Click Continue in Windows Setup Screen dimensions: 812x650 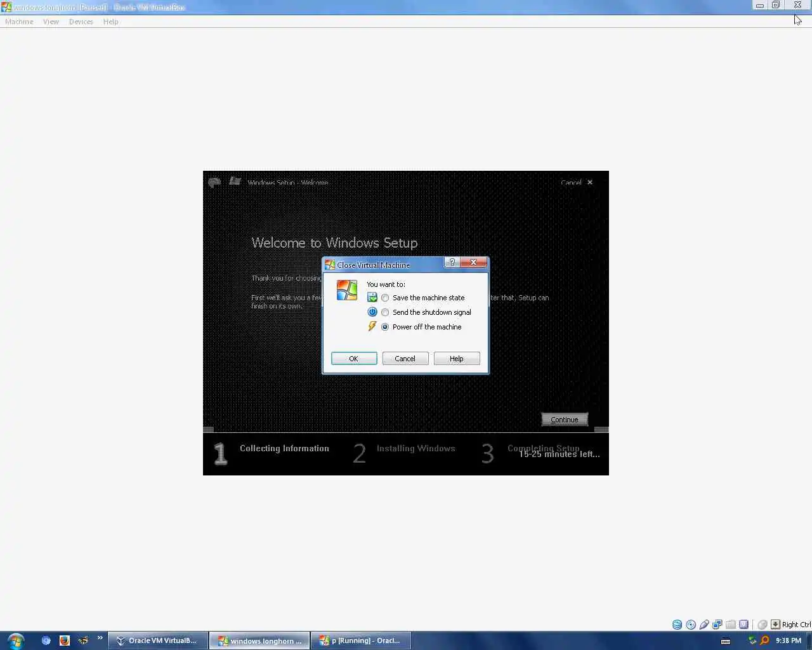(x=565, y=420)
